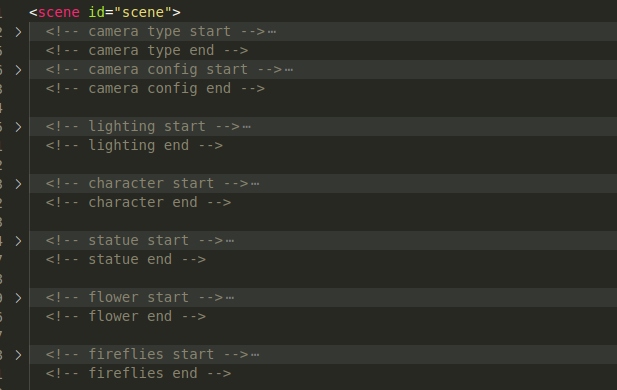The width and height of the screenshot is (617, 390).
Task: Click ellipsis after character start comment
Action: pyautogui.click(x=255, y=184)
